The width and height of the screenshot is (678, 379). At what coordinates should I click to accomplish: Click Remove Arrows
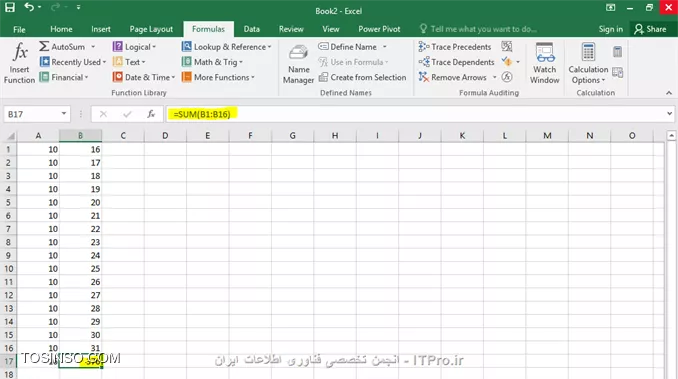click(x=453, y=77)
